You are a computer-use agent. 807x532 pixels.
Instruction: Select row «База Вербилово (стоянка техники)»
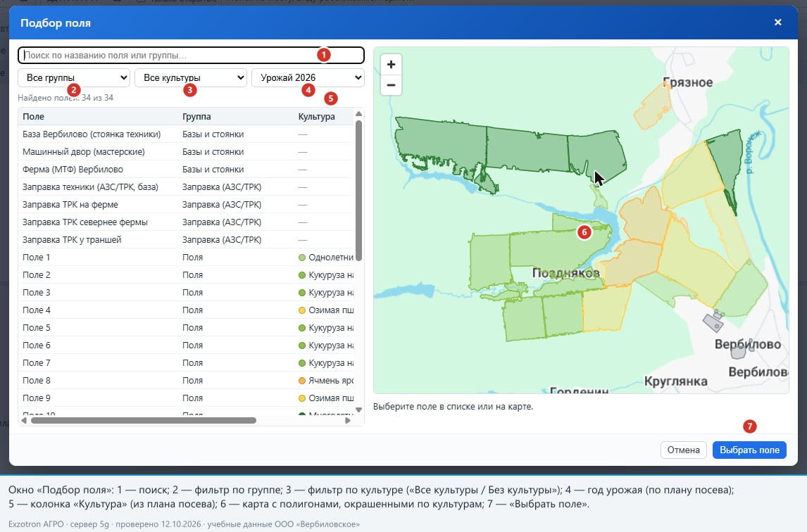(186, 134)
